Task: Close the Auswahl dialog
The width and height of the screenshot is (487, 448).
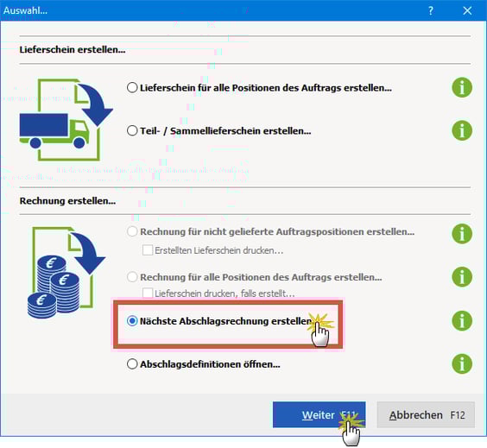Action: (467, 11)
